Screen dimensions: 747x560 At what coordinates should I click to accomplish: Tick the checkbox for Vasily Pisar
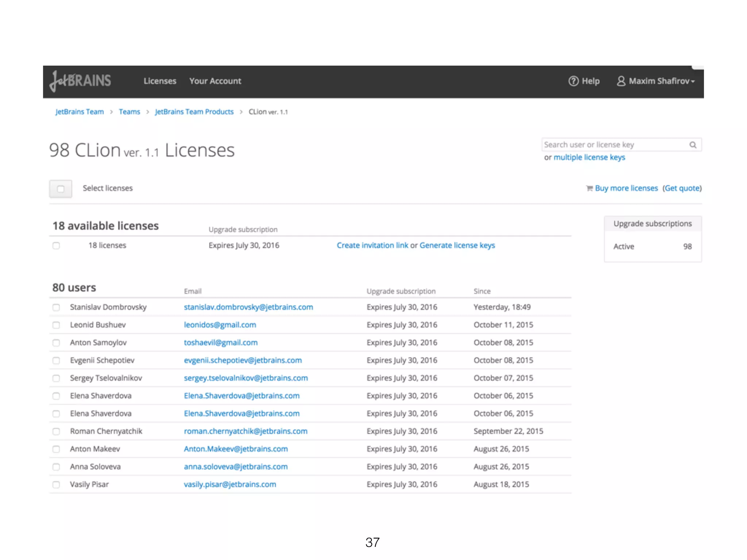[x=56, y=485]
